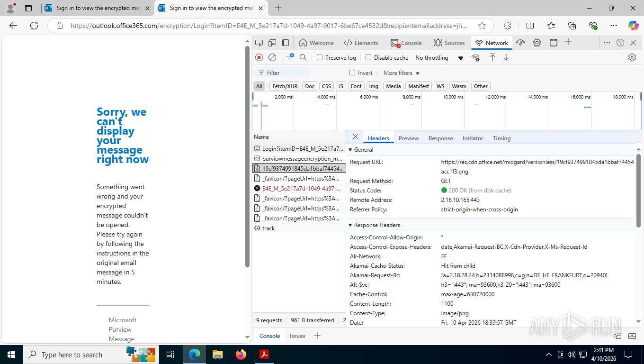Click the Filter input field
Image resolution: width=644 pixels, height=364 pixels.
pos(283,73)
